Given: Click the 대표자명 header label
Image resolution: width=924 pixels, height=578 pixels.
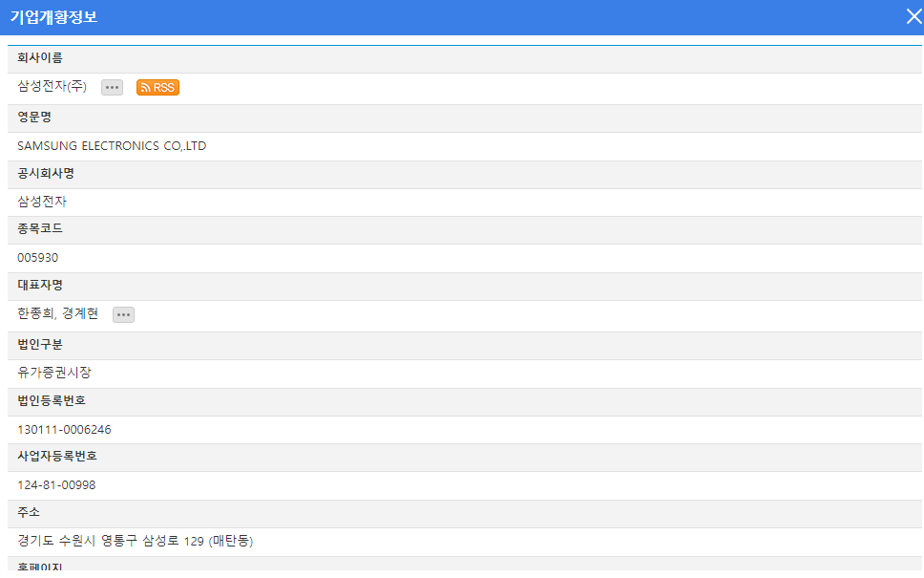Looking at the screenshot, I should tap(40, 286).
